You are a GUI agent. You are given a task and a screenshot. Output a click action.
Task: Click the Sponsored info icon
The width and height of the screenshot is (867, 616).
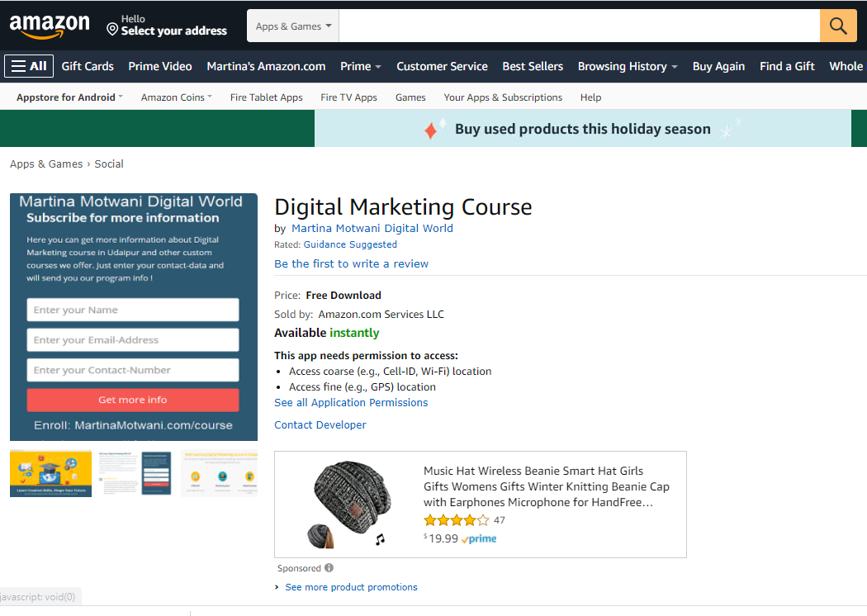328,567
